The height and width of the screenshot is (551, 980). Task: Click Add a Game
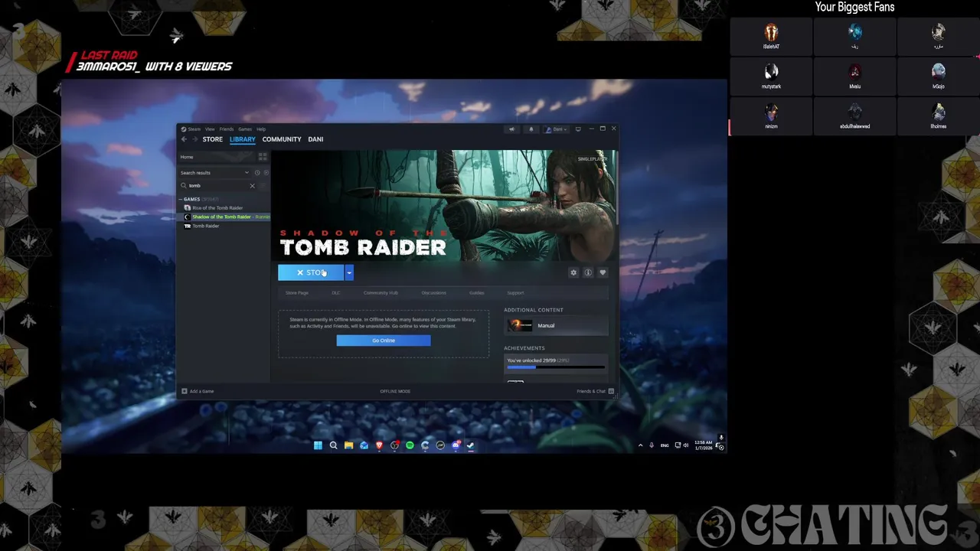click(x=202, y=391)
